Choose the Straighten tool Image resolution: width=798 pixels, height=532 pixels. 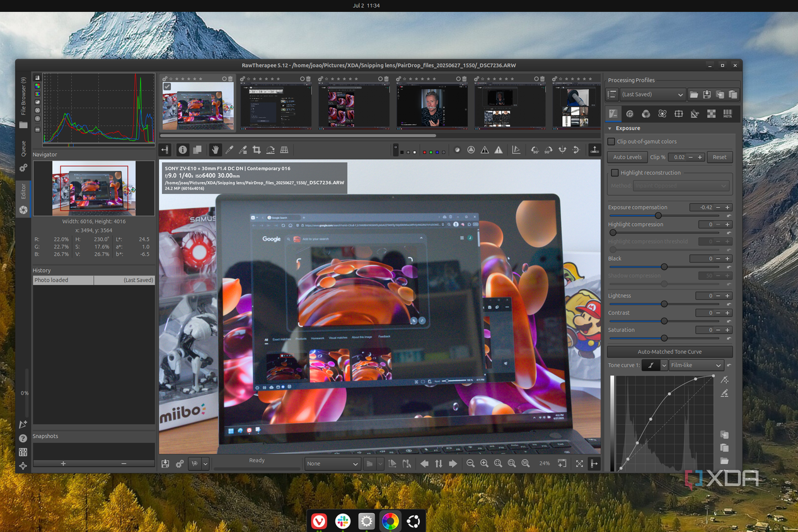pos(270,150)
